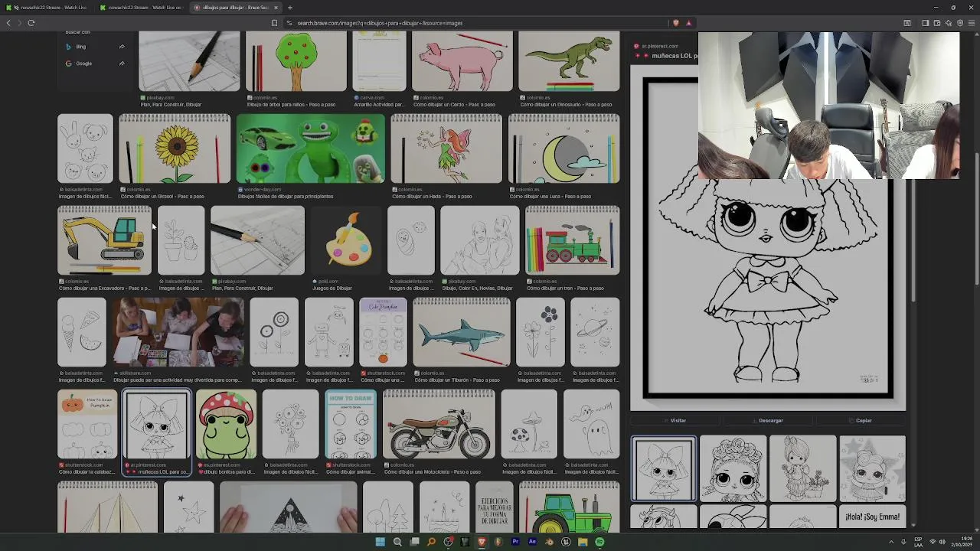The image size is (980, 551).
Task: Open the green cartoon characters wonder-day thumbnail
Action: pos(310,148)
